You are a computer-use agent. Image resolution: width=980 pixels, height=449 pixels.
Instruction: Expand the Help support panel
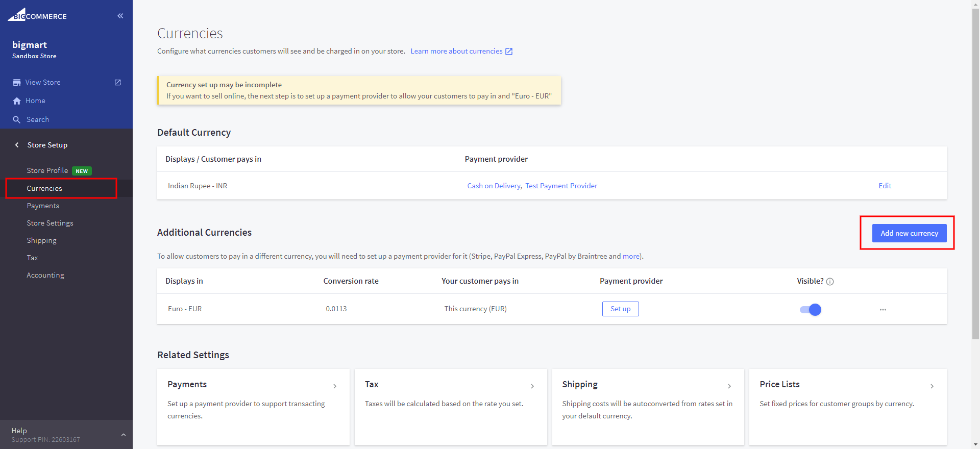point(123,435)
